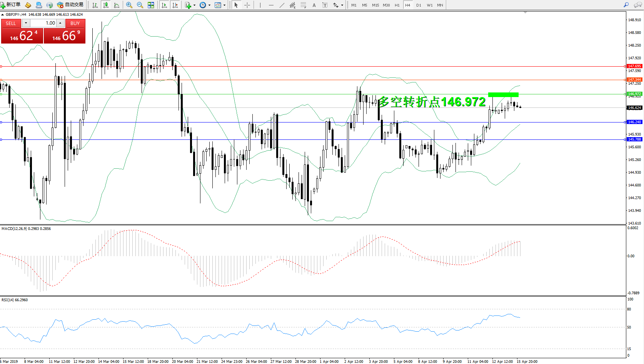644x364 pixels.
Task: Toggle AutoTrading (自动交易) button
Action: [70, 5]
